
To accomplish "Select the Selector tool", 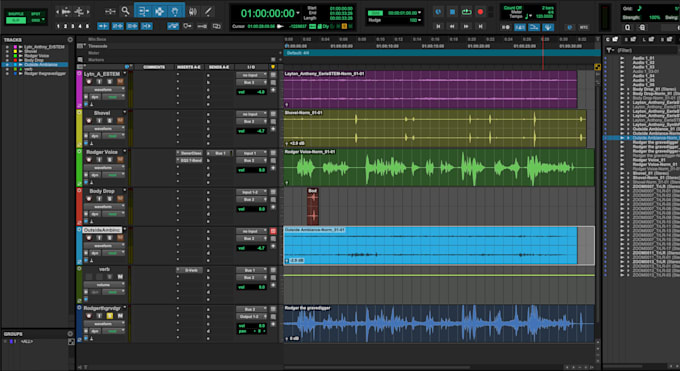I will [159, 11].
